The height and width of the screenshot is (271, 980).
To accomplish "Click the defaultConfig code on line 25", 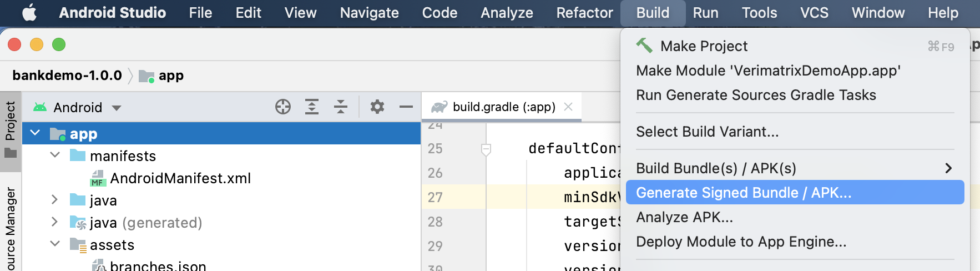I will tap(574, 148).
